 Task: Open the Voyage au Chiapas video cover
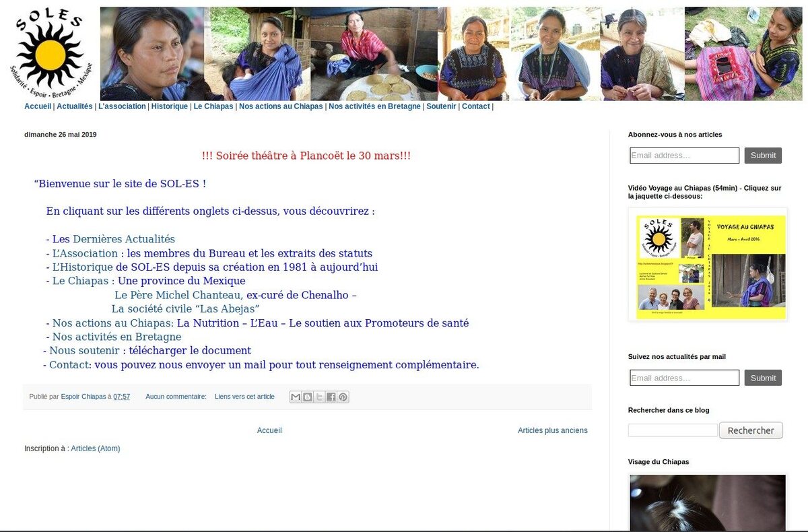coord(708,265)
